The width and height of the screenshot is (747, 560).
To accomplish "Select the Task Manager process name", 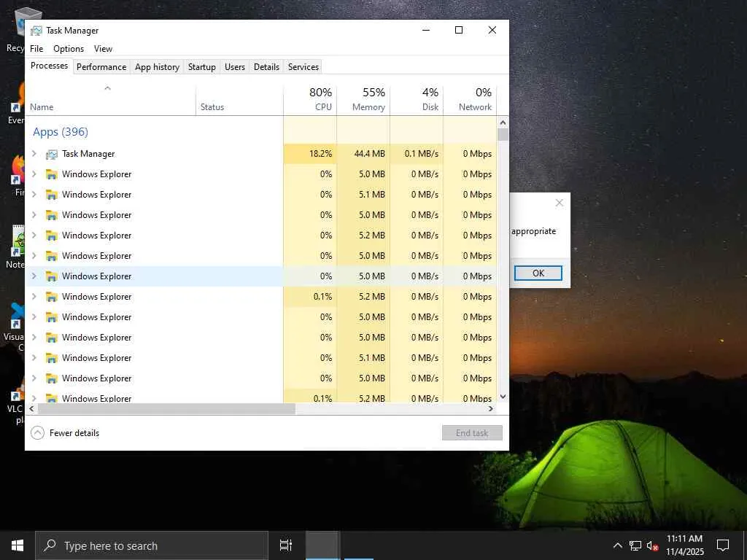I will [88, 154].
